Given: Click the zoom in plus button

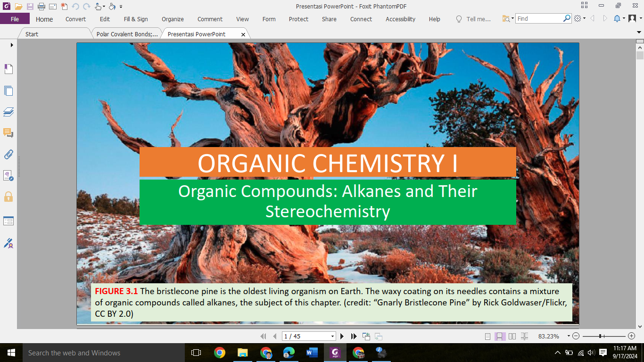Looking at the screenshot, I should point(632,336).
